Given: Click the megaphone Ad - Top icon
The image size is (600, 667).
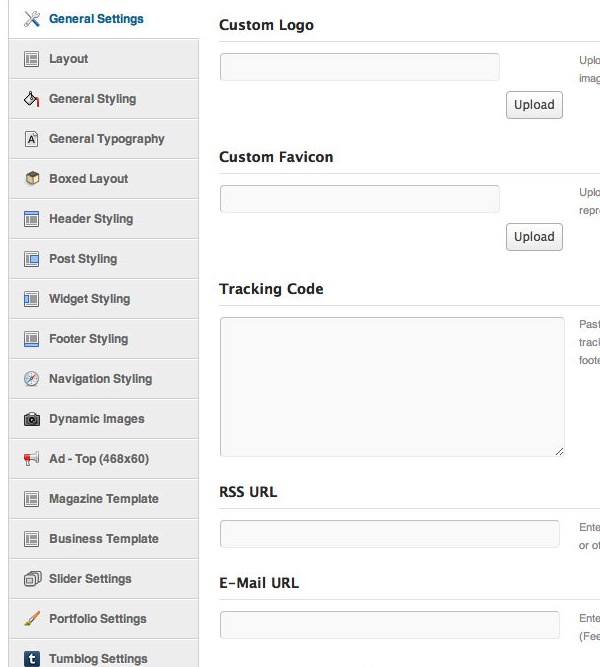Looking at the screenshot, I should [31, 459].
